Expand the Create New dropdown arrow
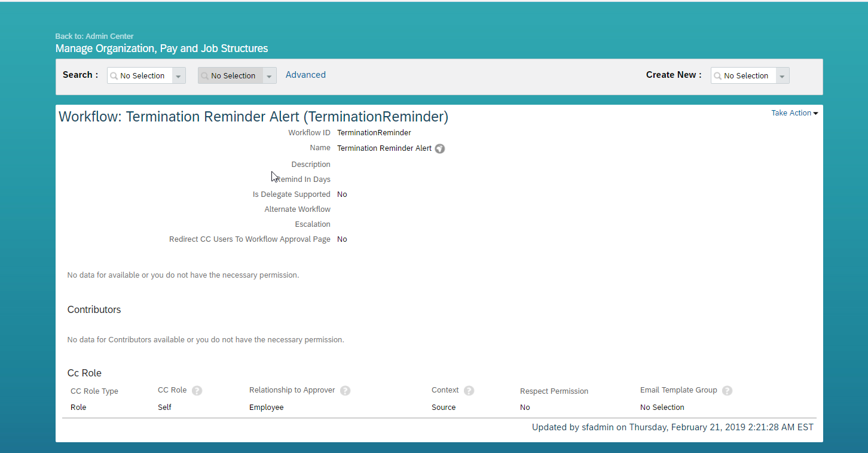The image size is (868, 453). click(x=783, y=76)
